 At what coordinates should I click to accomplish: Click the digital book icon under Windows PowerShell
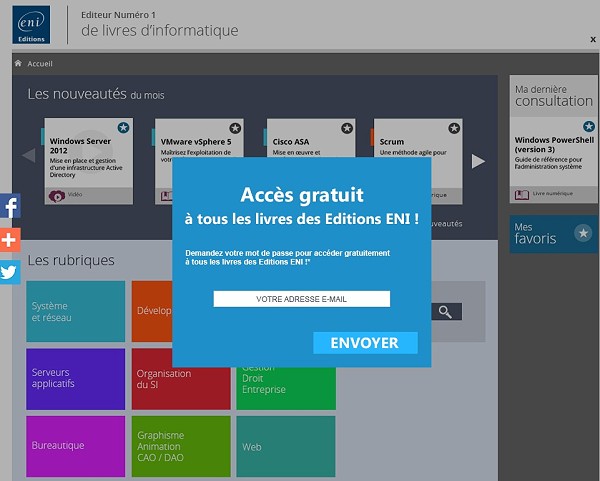[521, 195]
